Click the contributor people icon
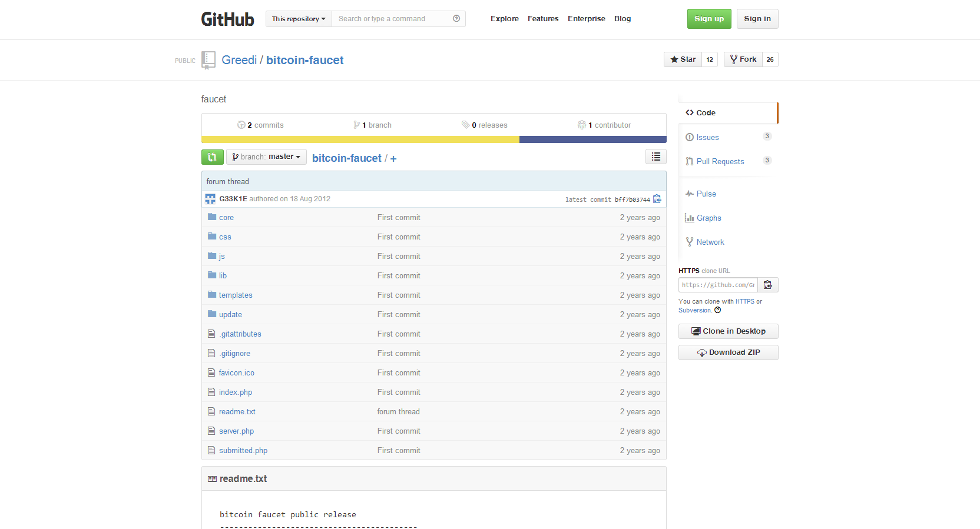 tap(582, 125)
